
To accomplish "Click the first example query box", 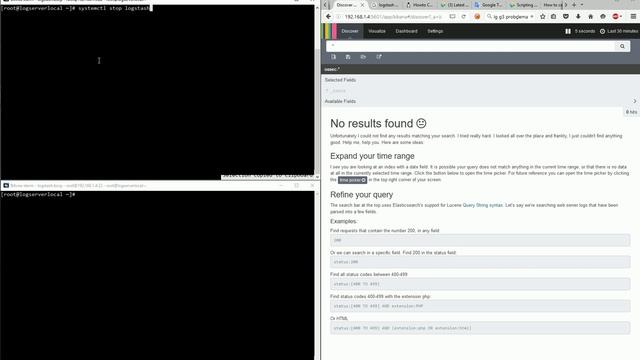I will point(480,240).
